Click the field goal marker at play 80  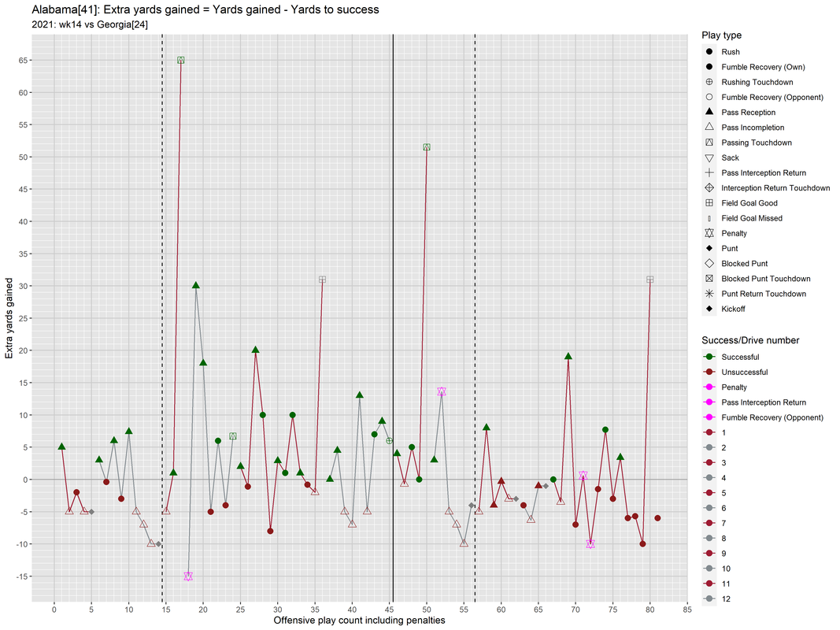pos(649,280)
